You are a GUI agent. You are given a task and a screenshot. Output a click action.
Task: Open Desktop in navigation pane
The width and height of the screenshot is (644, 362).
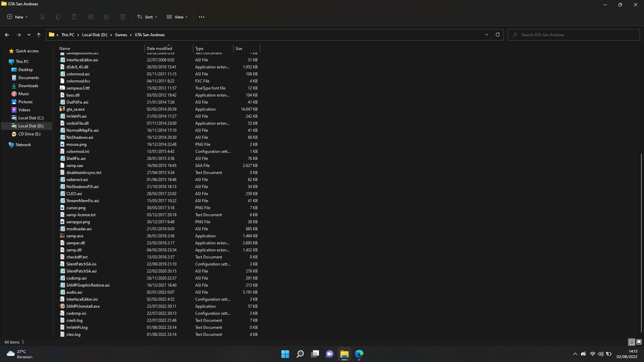pyautogui.click(x=26, y=70)
